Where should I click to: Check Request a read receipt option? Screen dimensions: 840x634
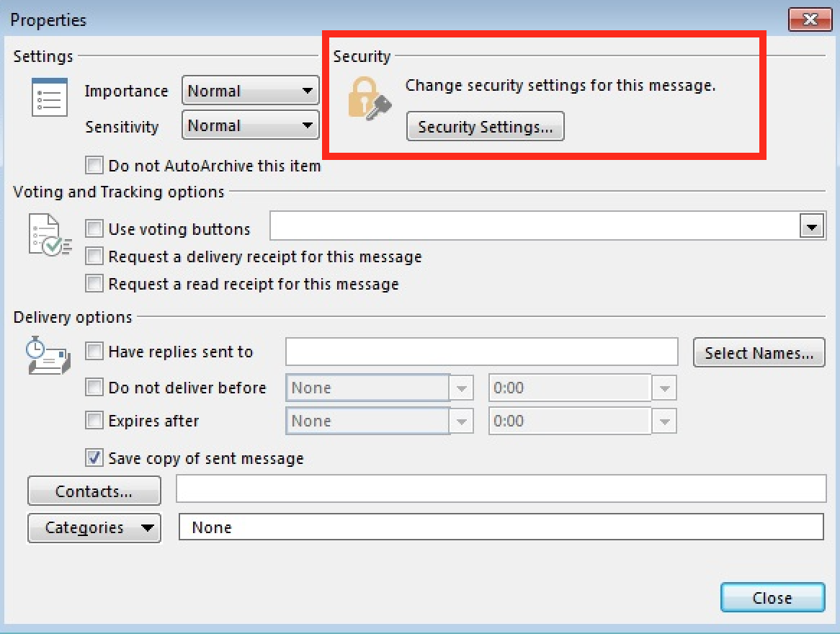94,284
